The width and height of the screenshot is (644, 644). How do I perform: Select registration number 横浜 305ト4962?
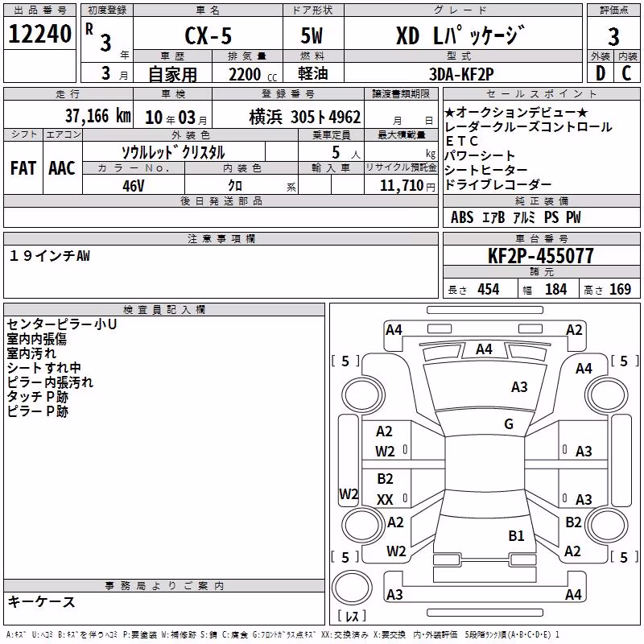click(x=305, y=117)
